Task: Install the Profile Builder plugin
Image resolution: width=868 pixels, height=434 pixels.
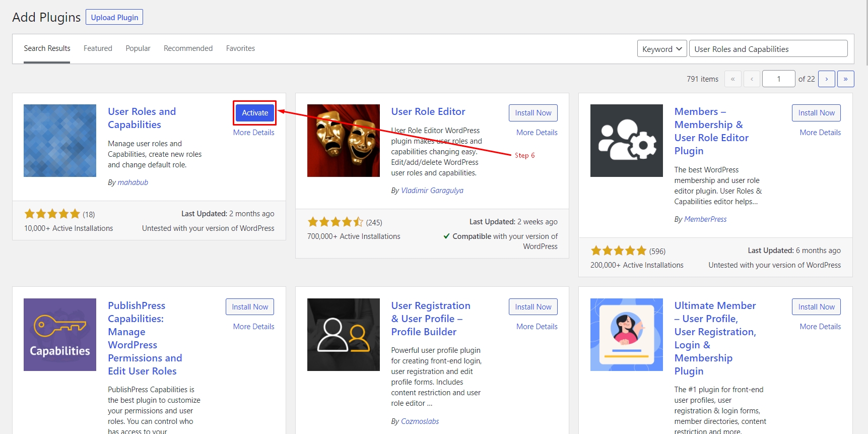Action: coord(533,307)
